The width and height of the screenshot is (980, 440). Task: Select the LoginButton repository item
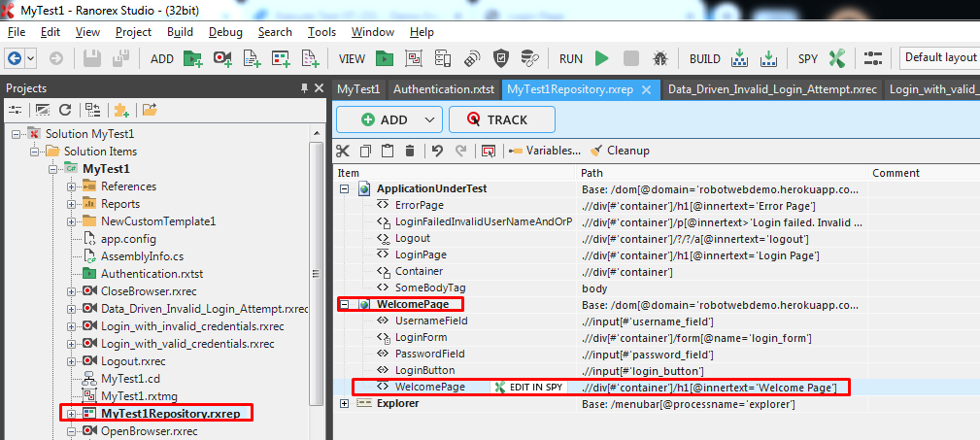pyautogui.click(x=423, y=371)
